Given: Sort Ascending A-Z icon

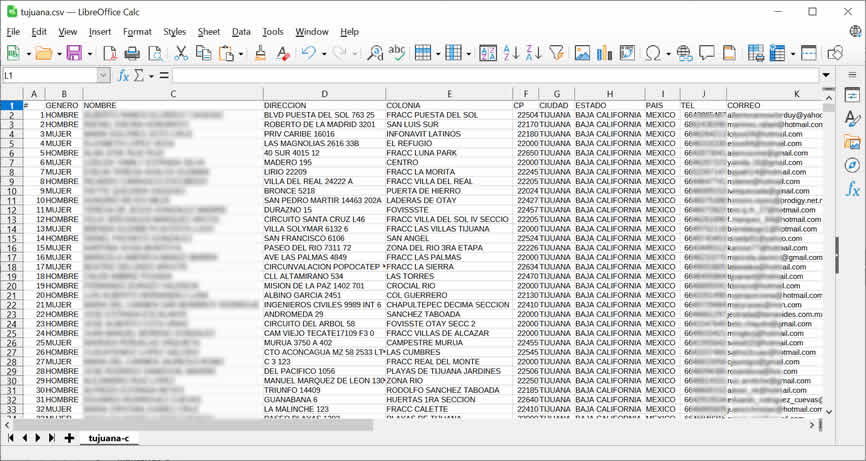Looking at the screenshot, I should 511,53.
